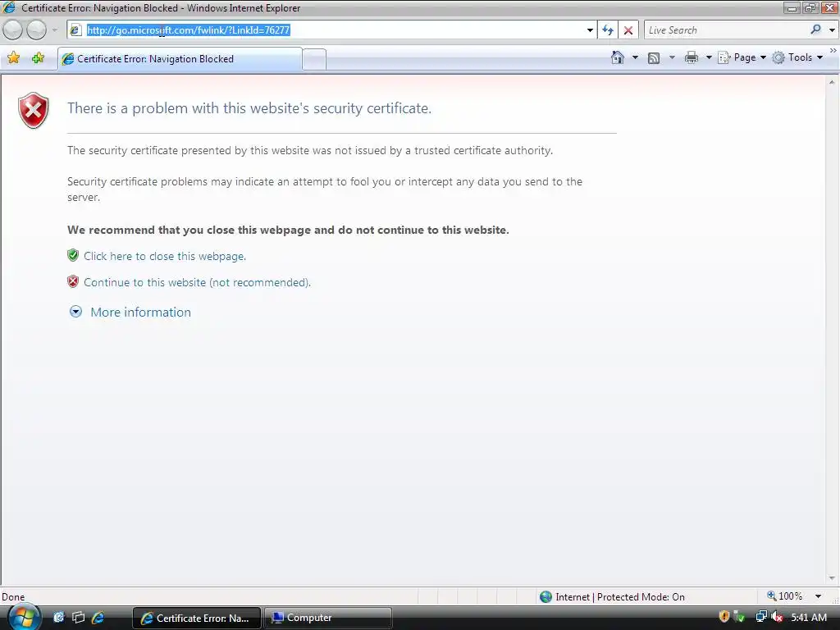Viewport: 840px width, 630px height.
Task: Click 'Continue to this website (not recommended)' link
Action: [x=197, y=282]
